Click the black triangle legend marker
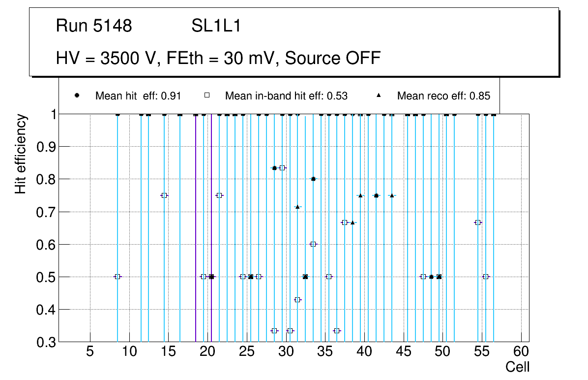This screenshot has width=588, height=380. [379, 96]
